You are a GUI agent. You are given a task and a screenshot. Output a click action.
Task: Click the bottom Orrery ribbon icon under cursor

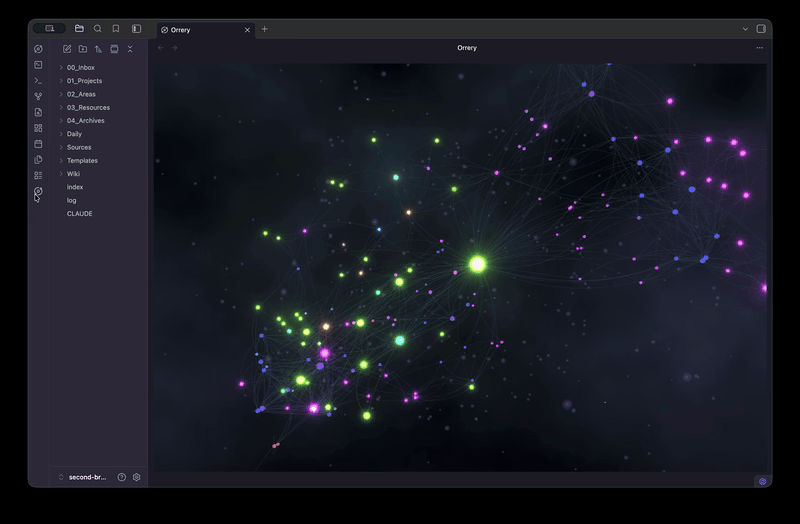tap(38, 191)
